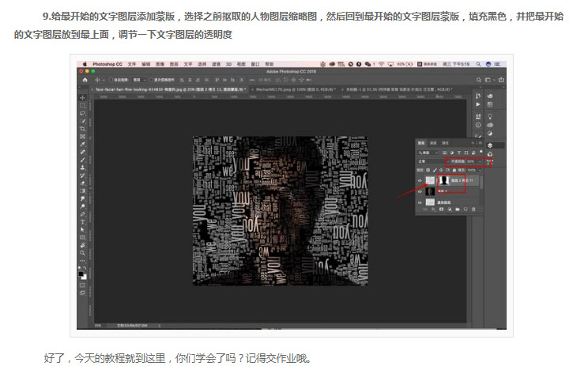
Task: Switch to the 通道 tab
Action: click(433, 143)
